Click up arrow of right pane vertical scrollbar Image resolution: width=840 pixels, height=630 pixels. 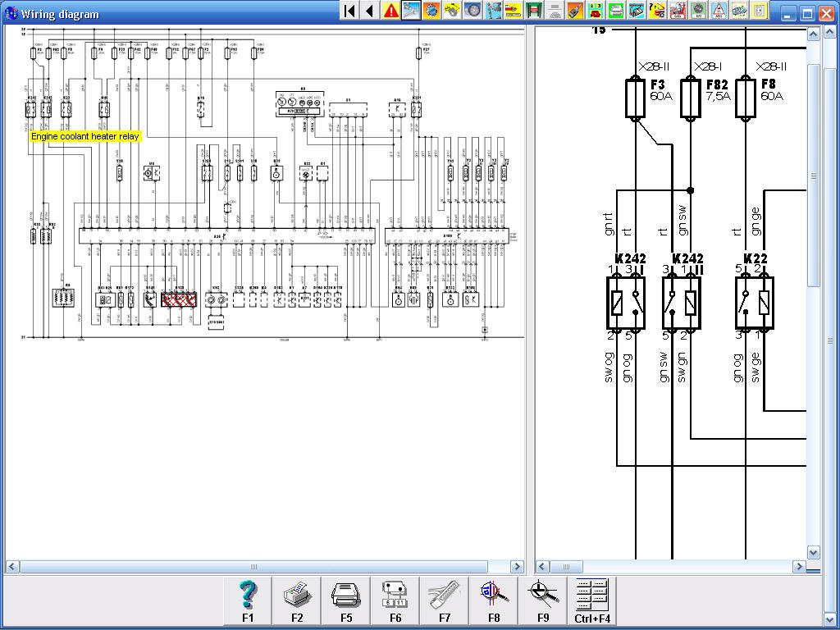[x=813, y=34]
